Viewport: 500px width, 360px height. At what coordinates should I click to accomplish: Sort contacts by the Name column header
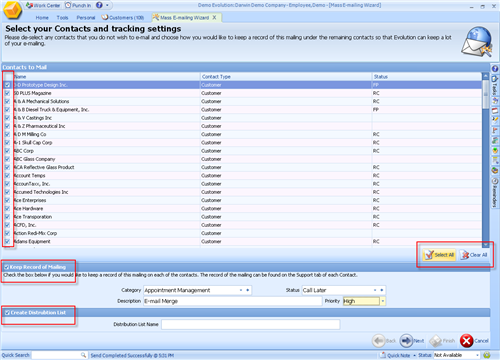click(x=107, y=77)
